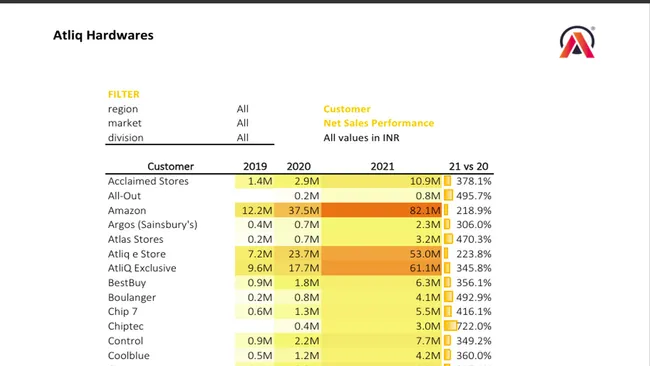Image resolution: width=650 pixels, height=366 pixels.
Task: Click the FILTER heading
Action: pyautogui.click(x=124, y=95)
